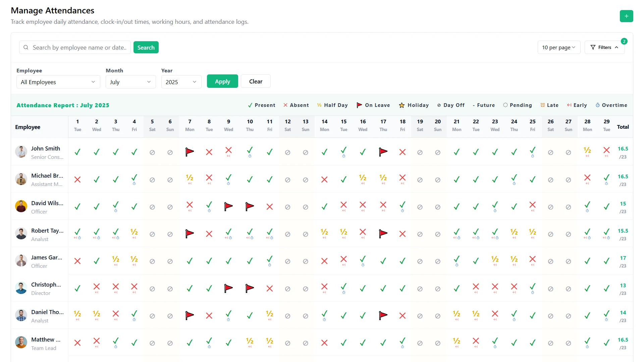Click James Gar...'s absent mark on day 25
This screenshot has height=362, width=644.
(533, 259)
